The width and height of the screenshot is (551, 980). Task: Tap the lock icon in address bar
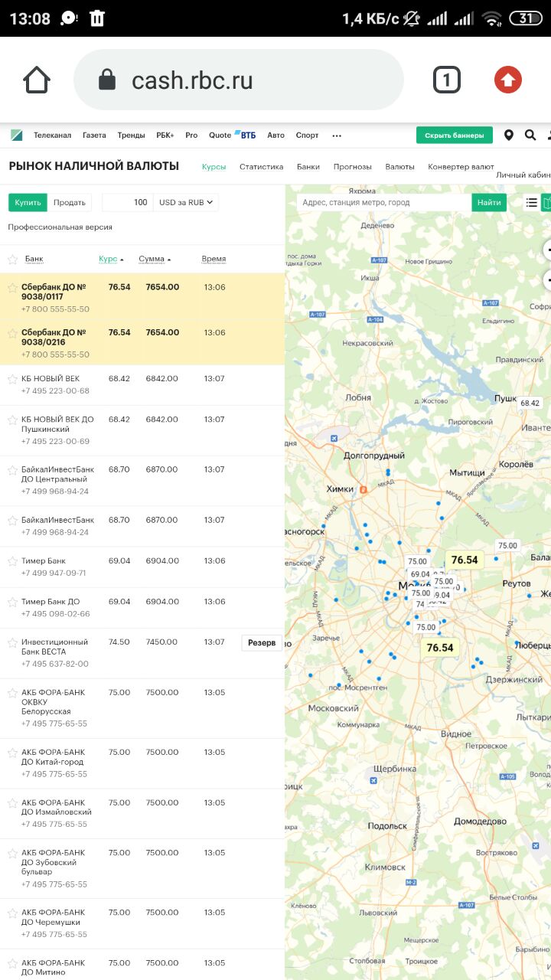tap(108, 80)
